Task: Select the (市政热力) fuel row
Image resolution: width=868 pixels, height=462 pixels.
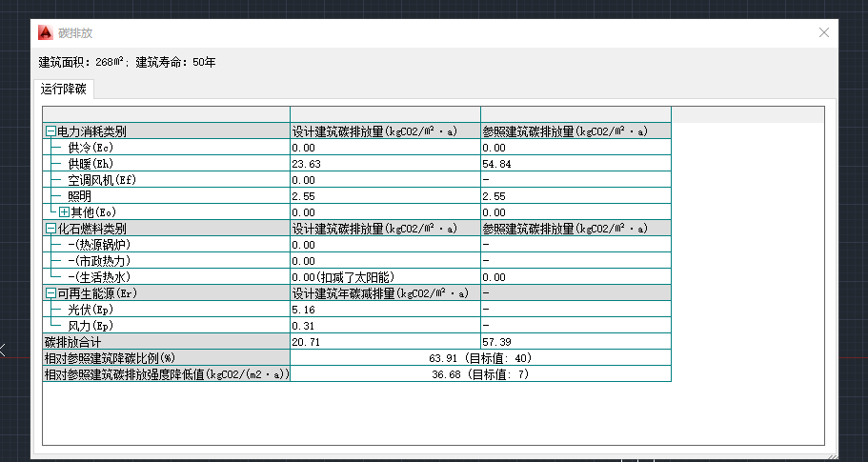Action: 98,261
